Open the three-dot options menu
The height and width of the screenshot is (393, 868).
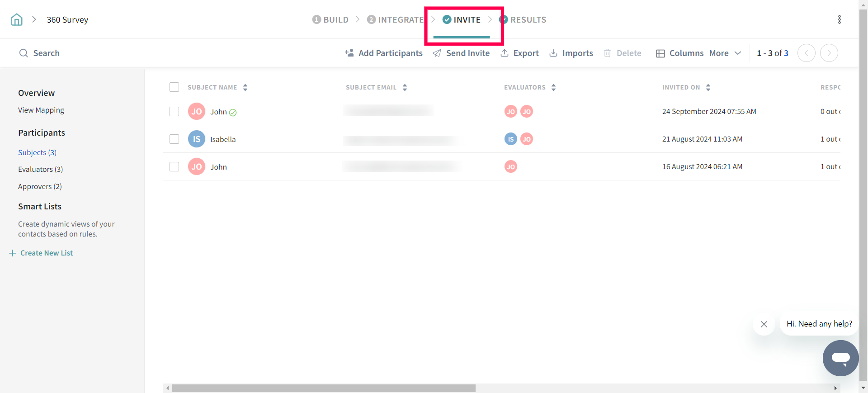(x=839, y=19)
